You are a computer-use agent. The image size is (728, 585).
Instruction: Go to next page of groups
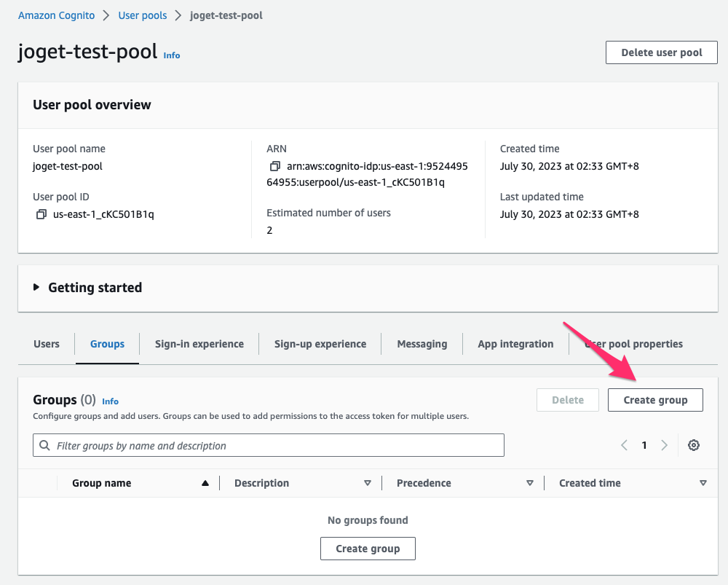(664, 445)
